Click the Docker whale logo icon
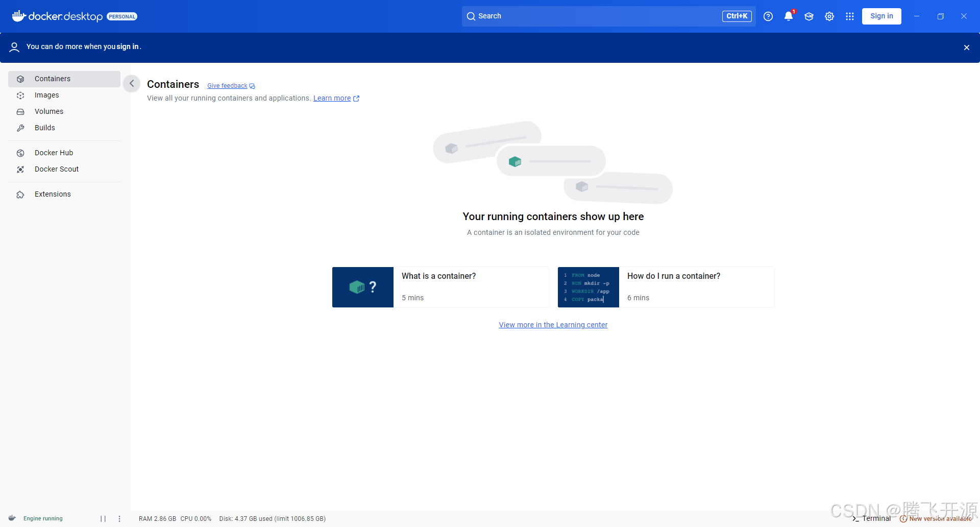Image resolution: width=980 pixels, height=527 pixels. 19,16
